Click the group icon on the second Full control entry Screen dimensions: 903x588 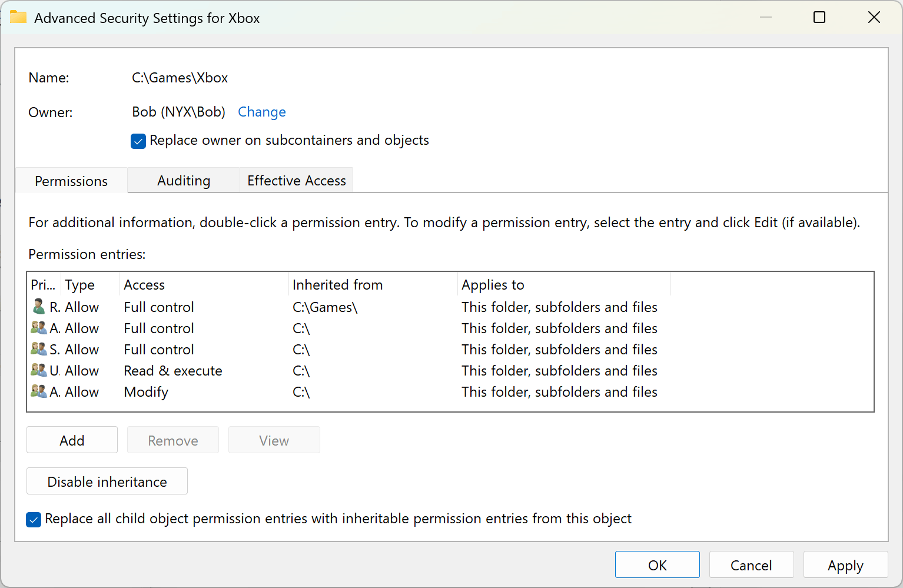(x=39, y=328)
